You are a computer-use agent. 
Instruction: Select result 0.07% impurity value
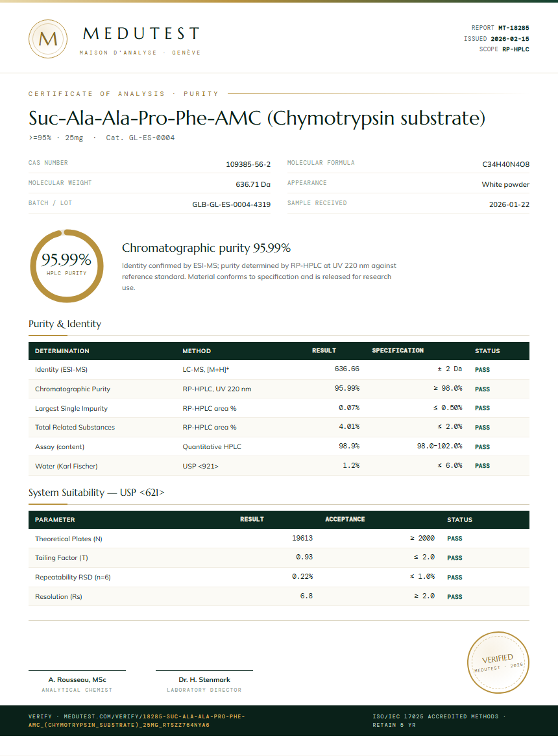click(348, 408)
